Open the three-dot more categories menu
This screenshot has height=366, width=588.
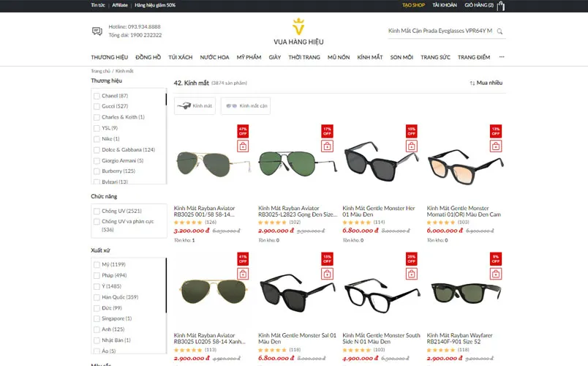click(502, 57)
